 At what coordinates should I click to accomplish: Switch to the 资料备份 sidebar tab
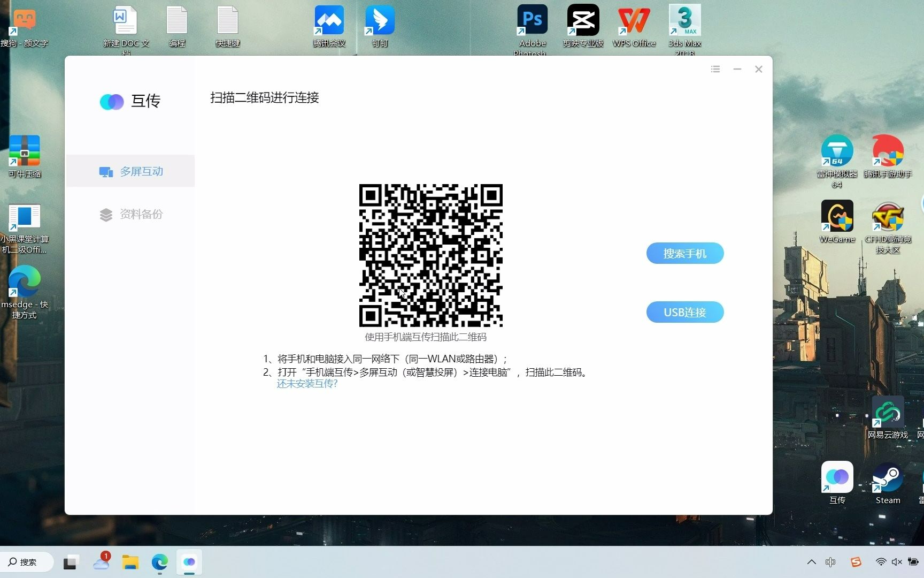(130, 214)
